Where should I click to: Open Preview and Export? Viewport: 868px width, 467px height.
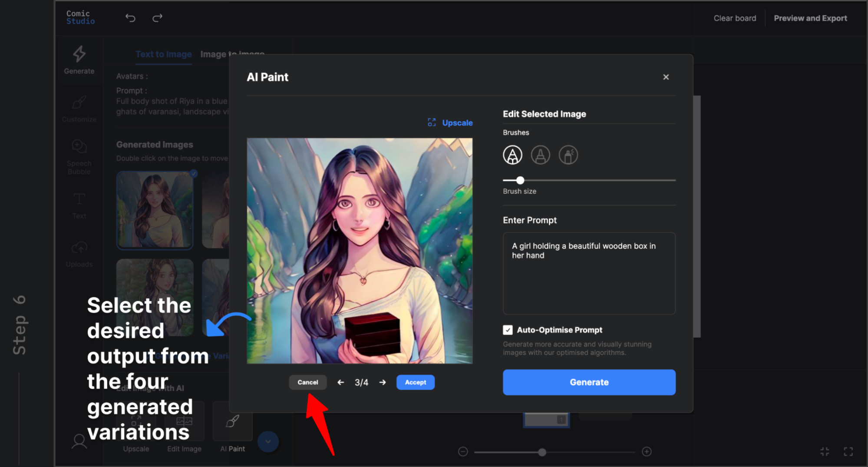(810, 18)
